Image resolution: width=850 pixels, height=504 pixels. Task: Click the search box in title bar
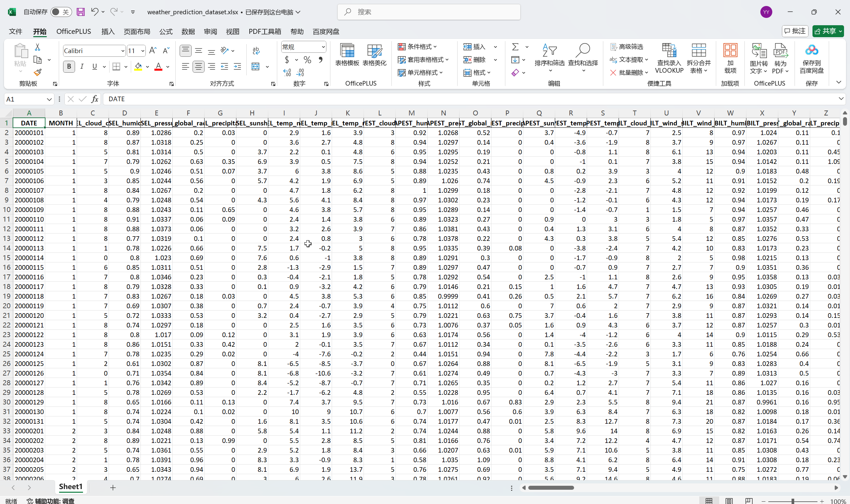[x=428, y=12]
